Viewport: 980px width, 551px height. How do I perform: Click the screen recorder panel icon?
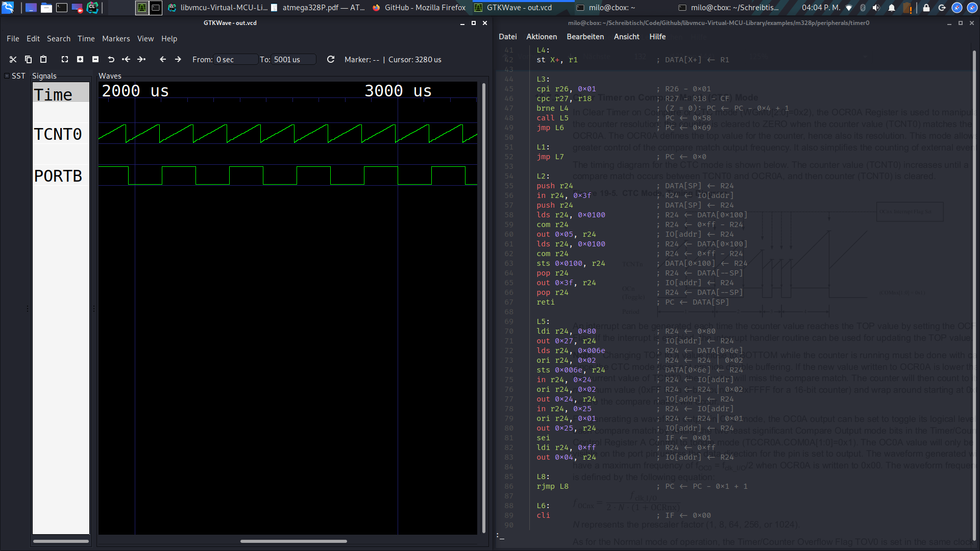point(77,8)
